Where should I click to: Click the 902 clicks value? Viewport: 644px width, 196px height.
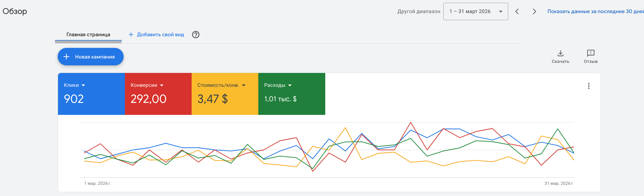click(74, 99)
